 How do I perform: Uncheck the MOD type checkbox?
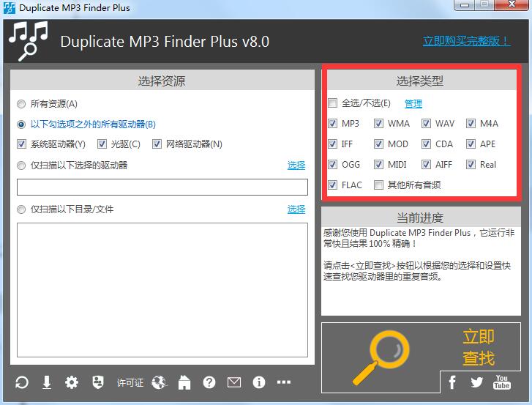click(378, 144)
